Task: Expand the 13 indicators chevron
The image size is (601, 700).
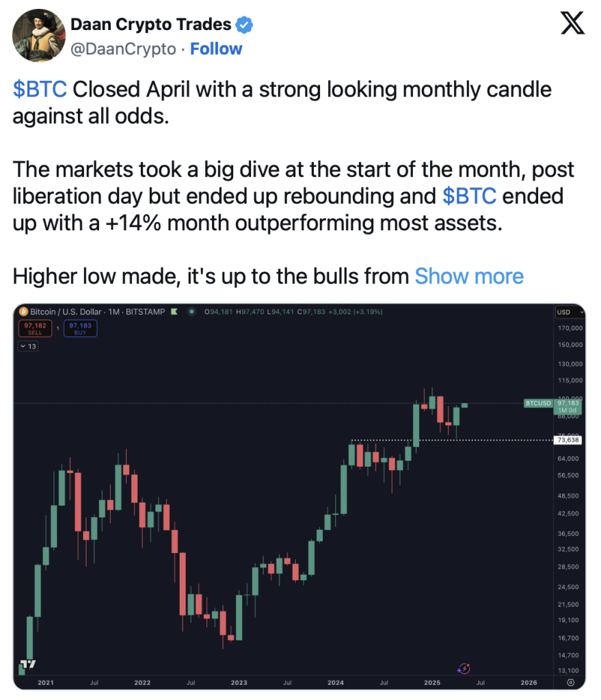Action: point(28,347)
